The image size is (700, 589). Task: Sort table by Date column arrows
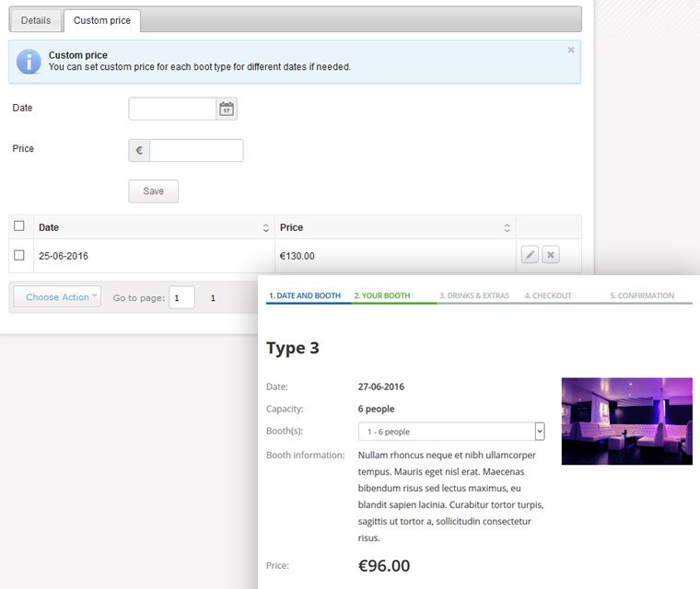[x=265, y=228]
